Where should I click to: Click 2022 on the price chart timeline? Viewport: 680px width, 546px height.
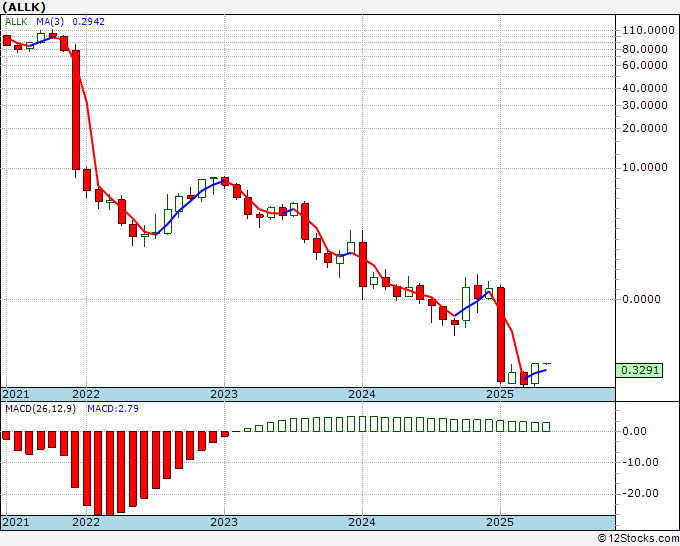[x=86, y=394]
